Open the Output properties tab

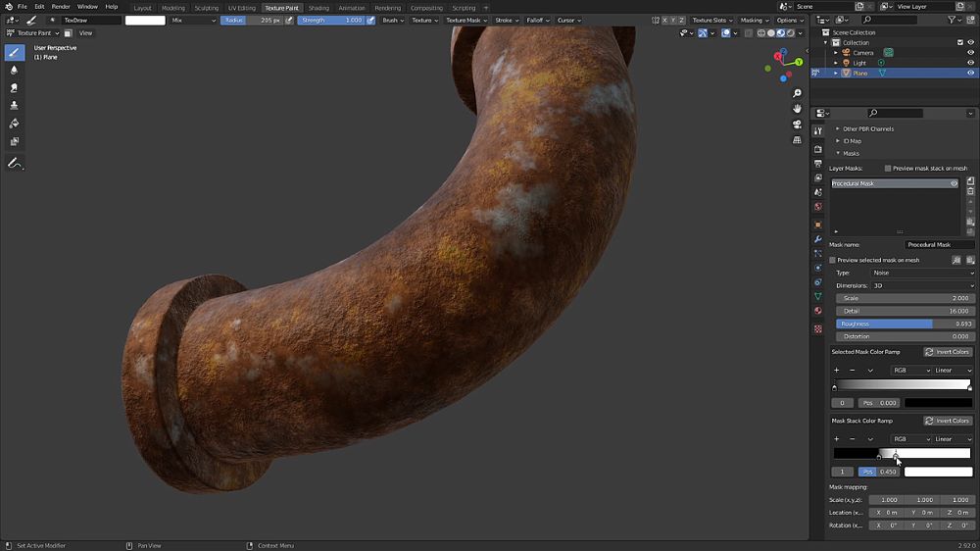point(818,163)
